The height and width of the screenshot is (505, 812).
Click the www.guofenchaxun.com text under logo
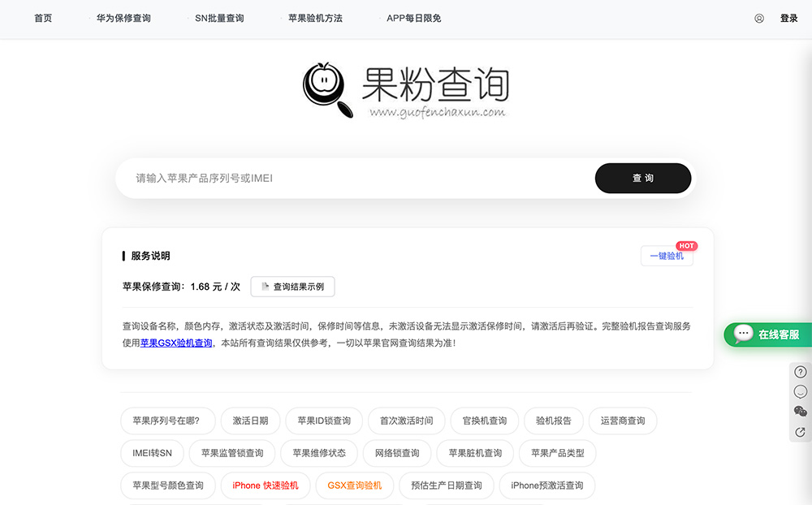[437, 112]
